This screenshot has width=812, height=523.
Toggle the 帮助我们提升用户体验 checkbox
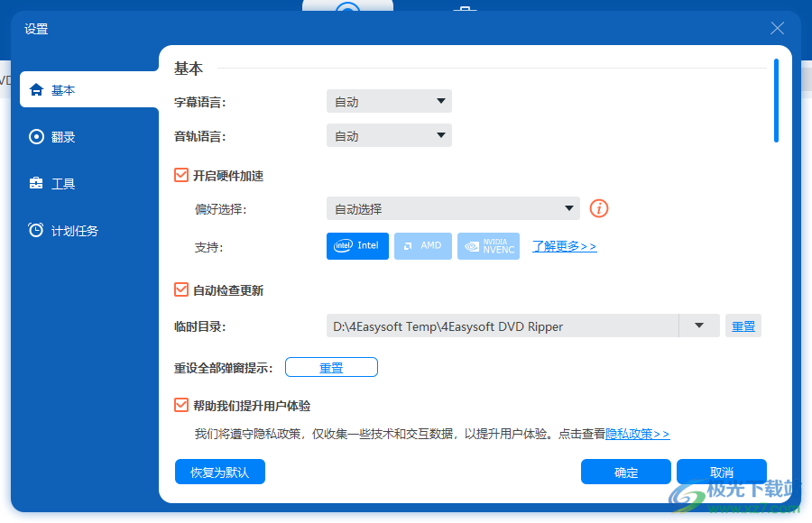[x=181, y=405]
